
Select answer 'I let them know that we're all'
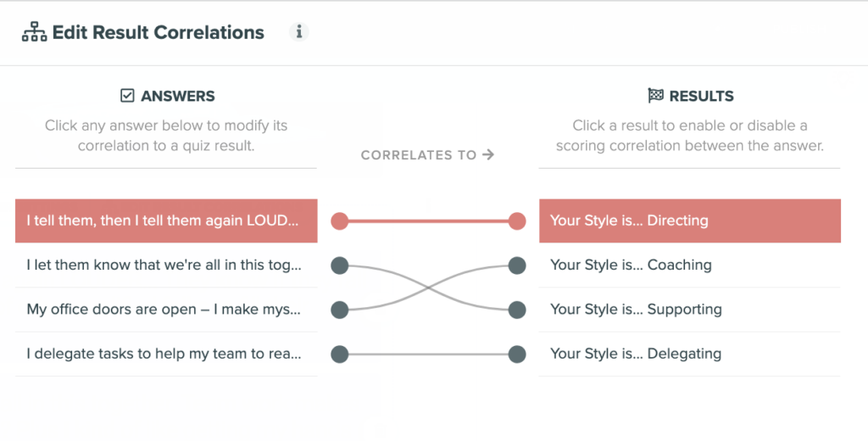pyautogui.click(x=166, y=265)
